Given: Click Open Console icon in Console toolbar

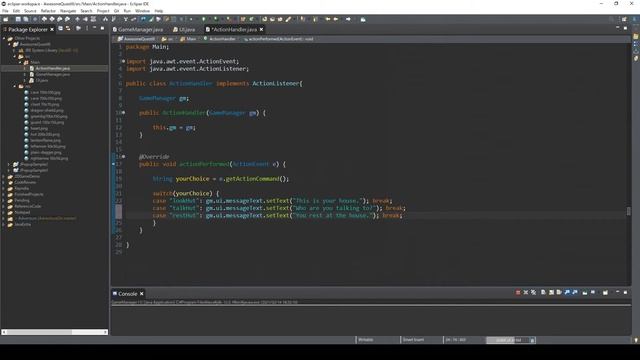Looking at the screenshot, I should click(x=605, y=292).
